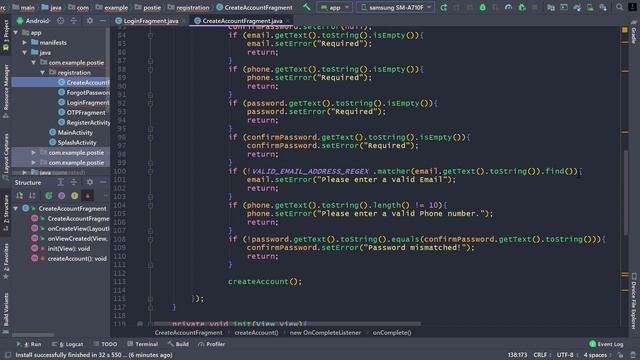Switch to the CreateAccountFragment.java tab
This screenshot has height=360, width=640.
(242, 21)
